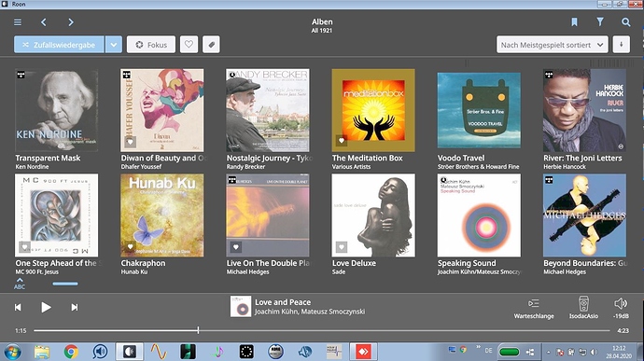Image resolution: width=644 pixels, height=361 pixels.
Task: Open Google Chrome from the taskbar
Action: [71, 352]
